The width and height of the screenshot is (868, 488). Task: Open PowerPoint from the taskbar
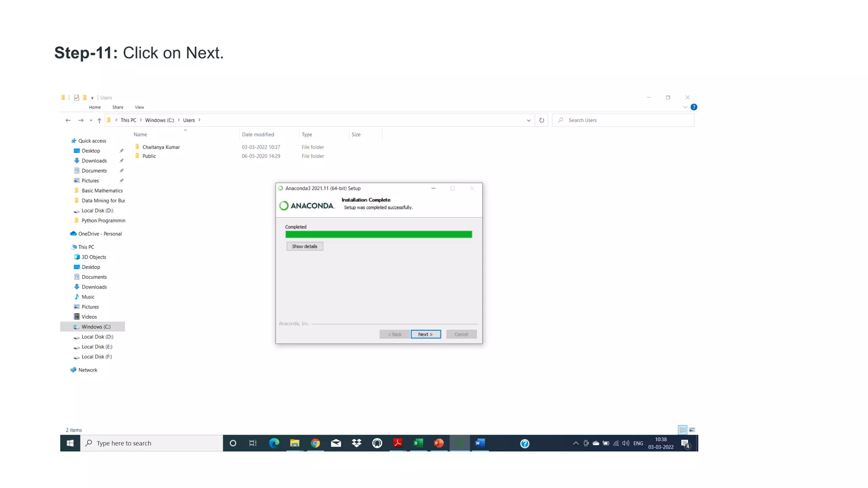439,443
